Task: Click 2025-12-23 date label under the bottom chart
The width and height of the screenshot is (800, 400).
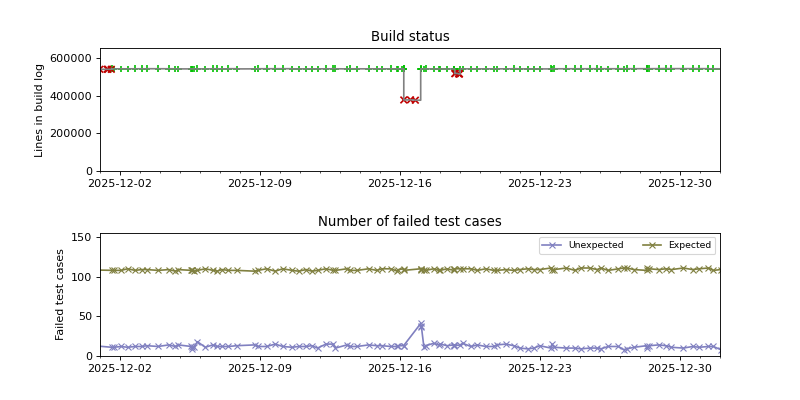Action: click(x=540, y=368)
